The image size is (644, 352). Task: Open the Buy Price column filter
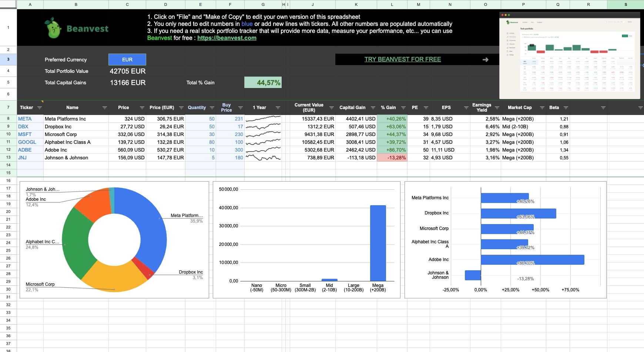[241, 108]
